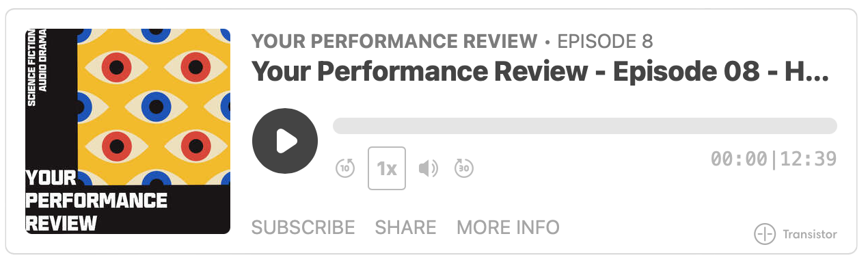868x260 pixels.
Task: Click the Episode 08 title heading
Action: point(541,71)
